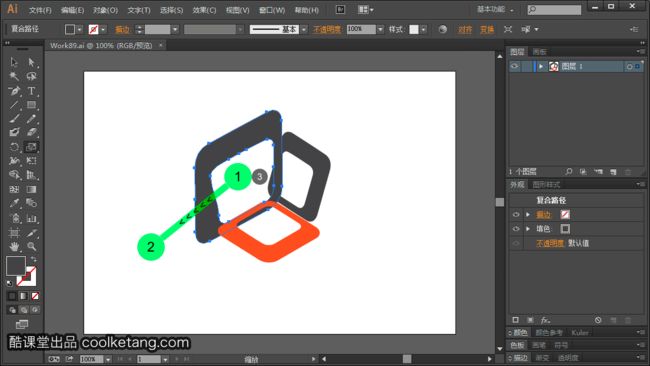Click the search field in title bar
Image resolution: width=650 pixels, height=366 pixels.
[554, 10]
